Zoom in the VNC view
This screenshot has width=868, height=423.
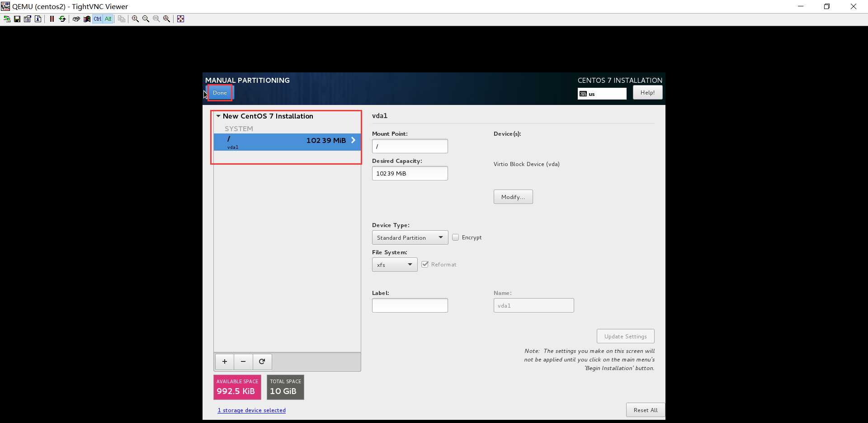[135, 19]
